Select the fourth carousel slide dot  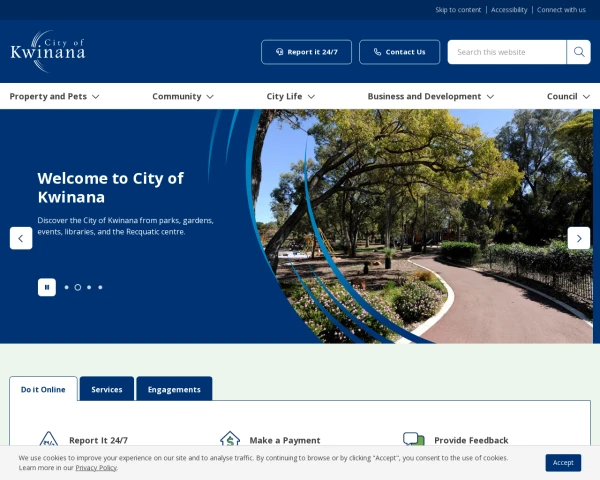[100, 287]
